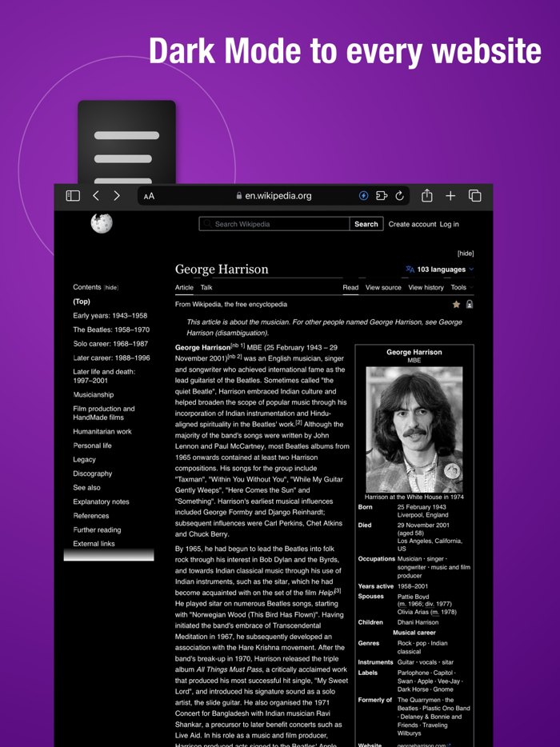
Task: Click the en.wikipedia.org address bar
Action: point(274,196)
